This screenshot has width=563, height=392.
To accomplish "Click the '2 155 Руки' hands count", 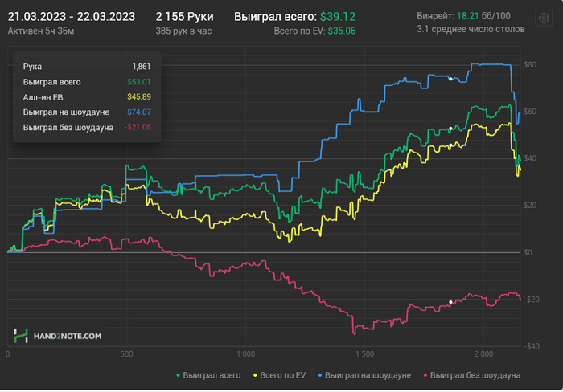I will pyautogui.click(x=184, y=17).
